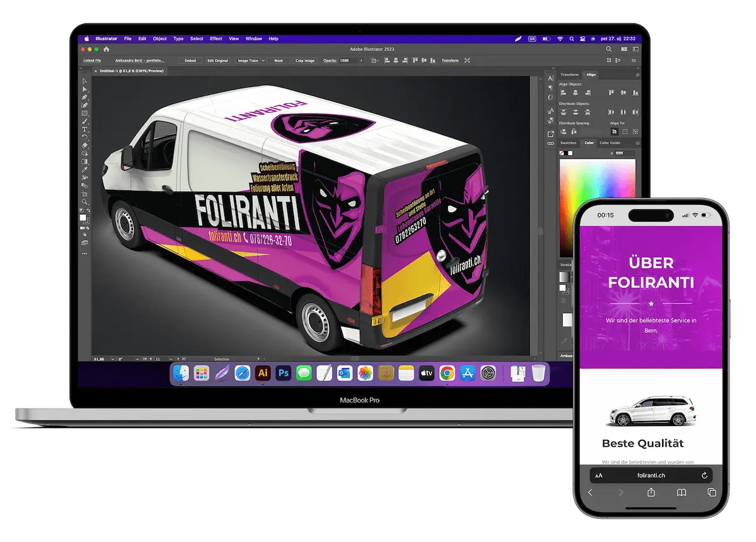This screenshot has height=542, width=756.
Task: Open the Color panel options menu
Action: [638, 143]
